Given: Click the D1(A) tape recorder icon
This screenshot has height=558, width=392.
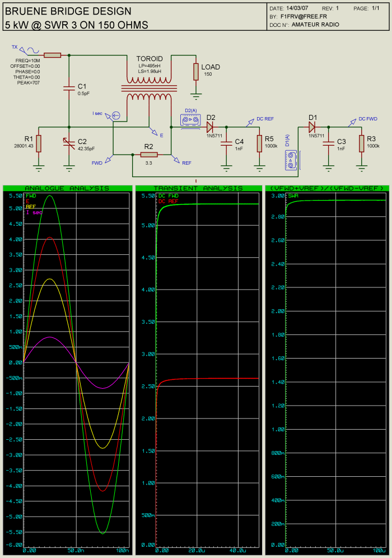Looking at the screenshot, I should [291, 160].
